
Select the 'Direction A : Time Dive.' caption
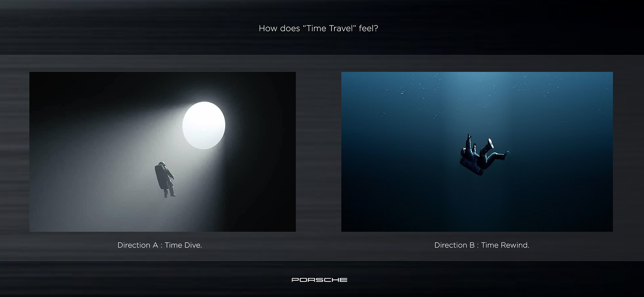coord(160,245)
